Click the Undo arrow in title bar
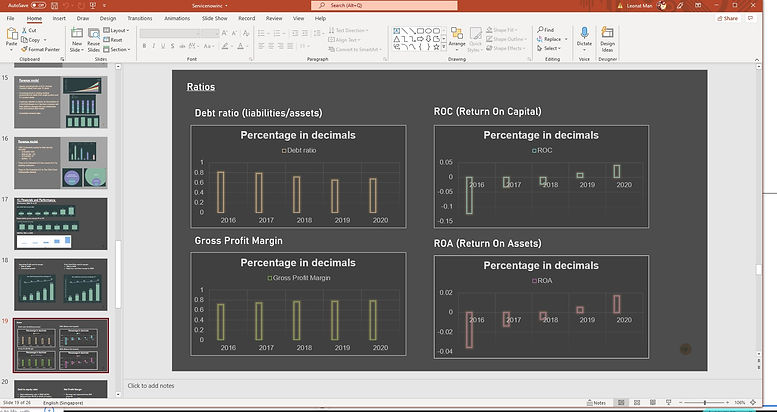This screenshot has height=412, width=777. pyautogui.click(x=65, y=5)
